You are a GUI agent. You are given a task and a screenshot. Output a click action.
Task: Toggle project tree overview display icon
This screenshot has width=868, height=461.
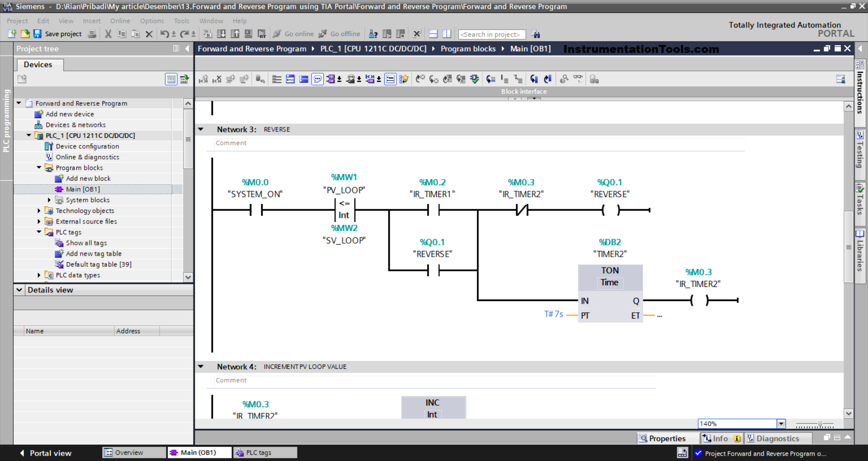[x=171, y=79]
